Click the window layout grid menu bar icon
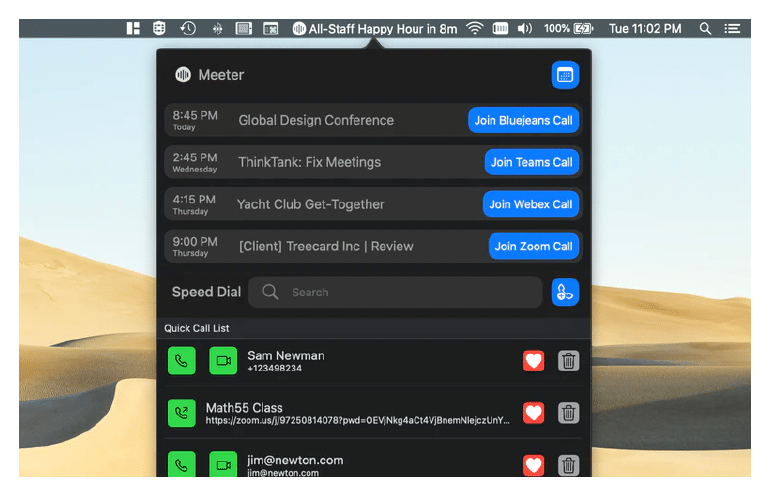 133,28
